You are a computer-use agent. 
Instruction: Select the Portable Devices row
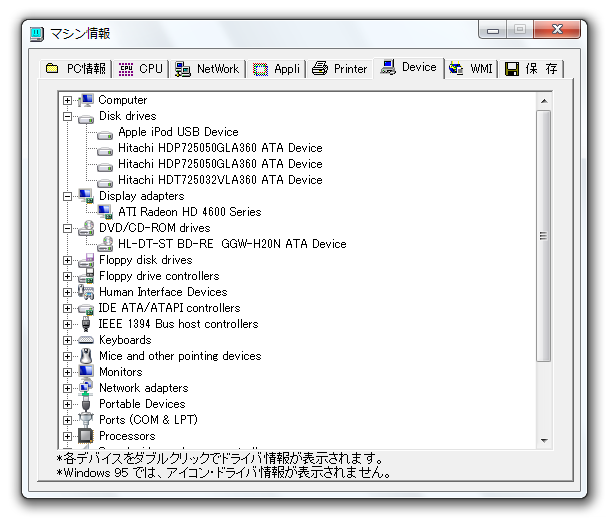pos(142,404)
